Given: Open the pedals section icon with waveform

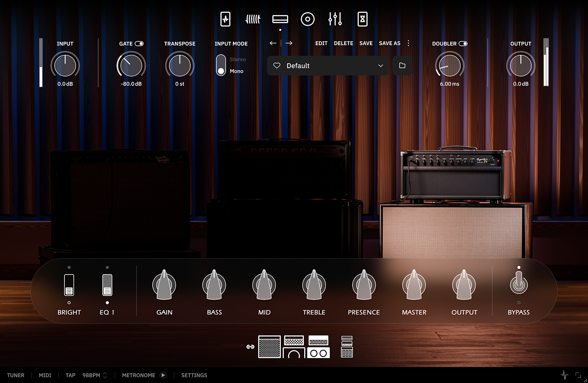Looking at the screenshot, I should [x=225, y=19].
